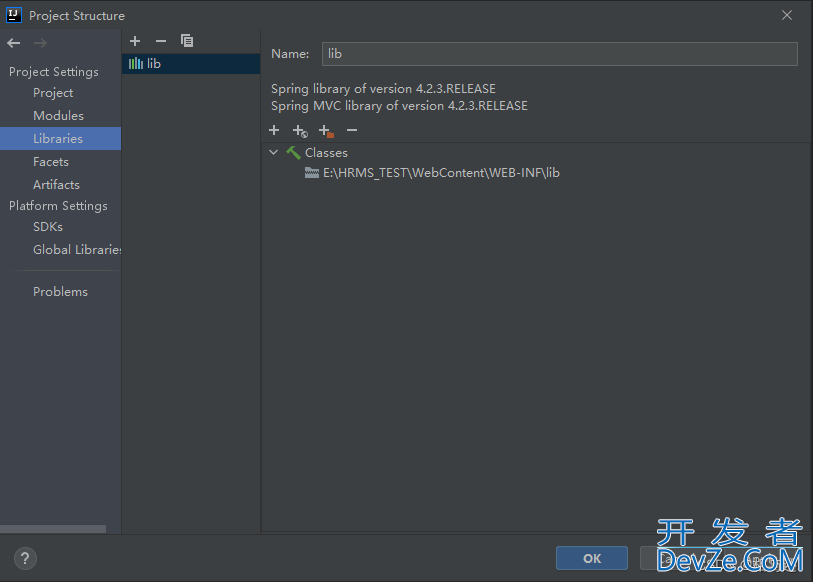This screenshot has width=813, height=582.
Task: Open Libraries settings
Action: tap(60, 138)
